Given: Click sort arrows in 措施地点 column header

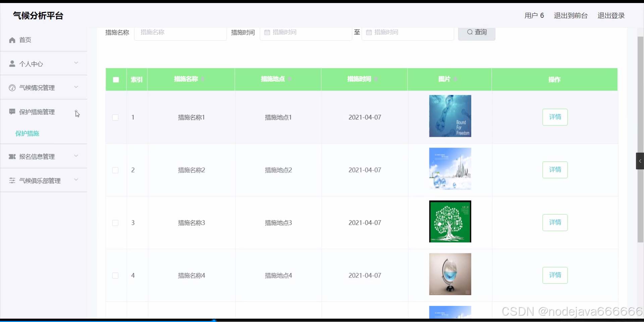Looking at the screenshot, I should pos(289,79).
